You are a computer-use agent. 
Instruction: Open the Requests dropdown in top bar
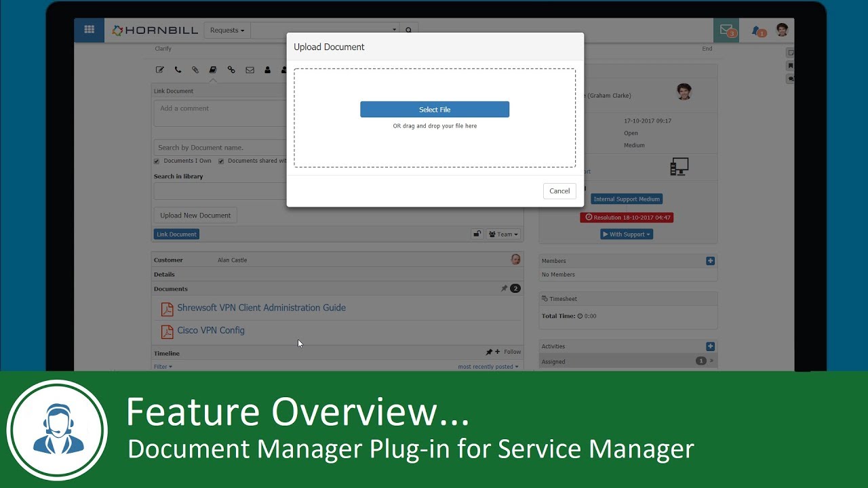pos(227,30)
